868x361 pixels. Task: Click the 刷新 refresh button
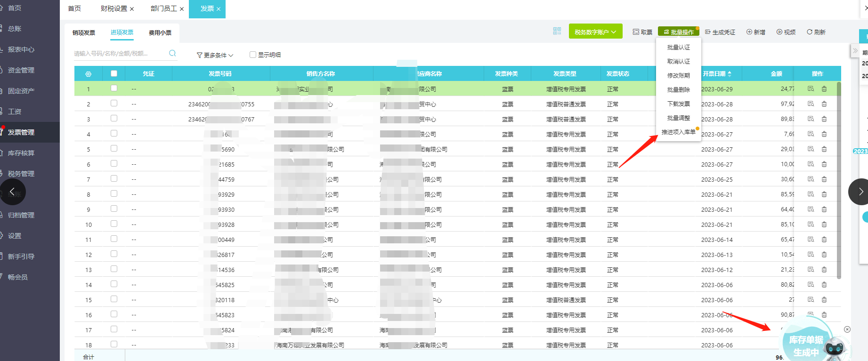(x=816, y=32)
